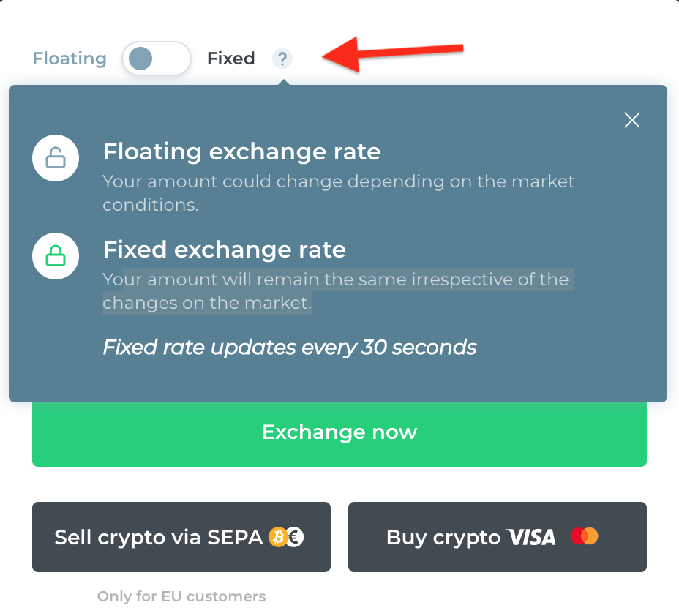Screen dimensions: 679x616
Task: Click the Fixed exchange rate heading
Action: pyautogui.click(x=225, y=249)
